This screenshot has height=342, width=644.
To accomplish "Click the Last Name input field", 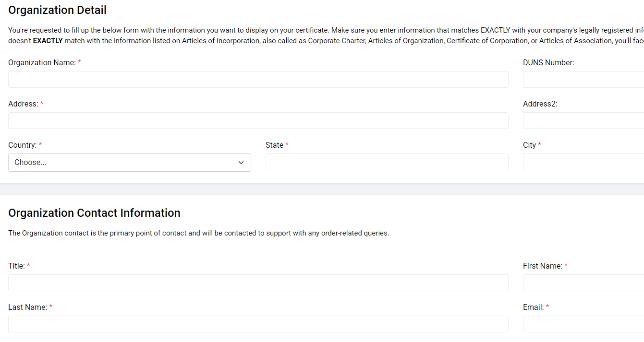I will click(x=258, y=324).
